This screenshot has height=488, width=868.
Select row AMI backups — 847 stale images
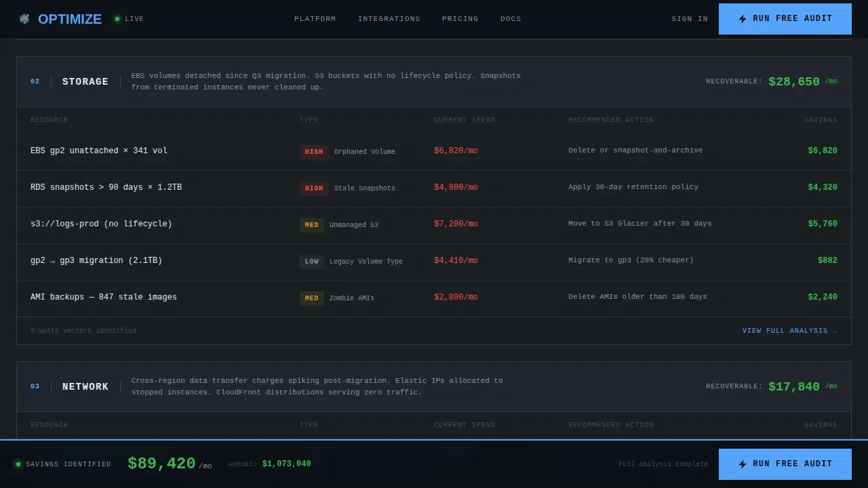point(434,298)
